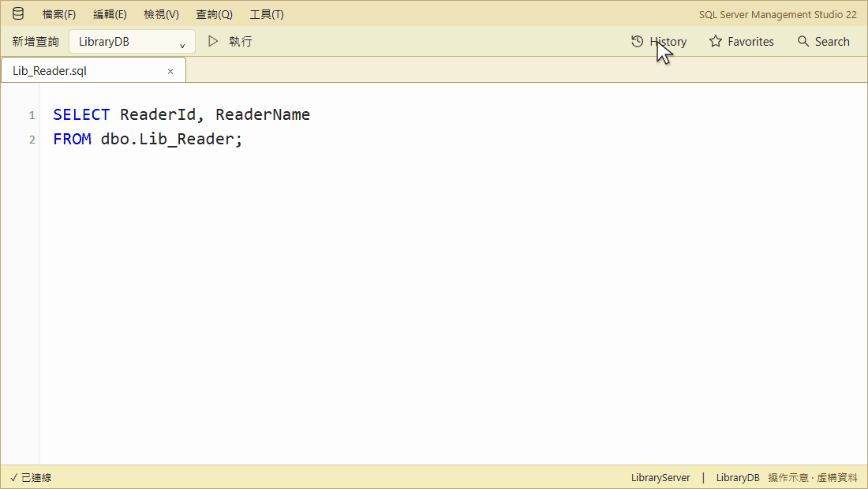Image resolution: width=868 pixels, height=489 pixels.
Task: Click ReaderName in the query
Action: click(263, 114)
